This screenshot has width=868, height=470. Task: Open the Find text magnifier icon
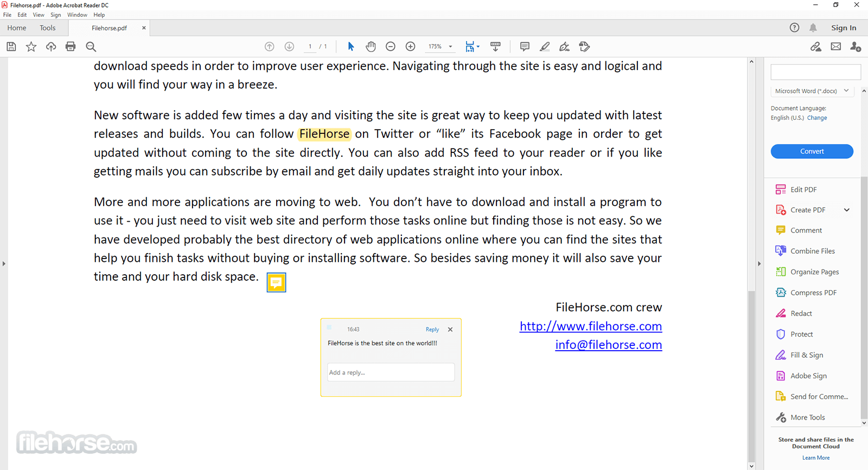[91, 47]
